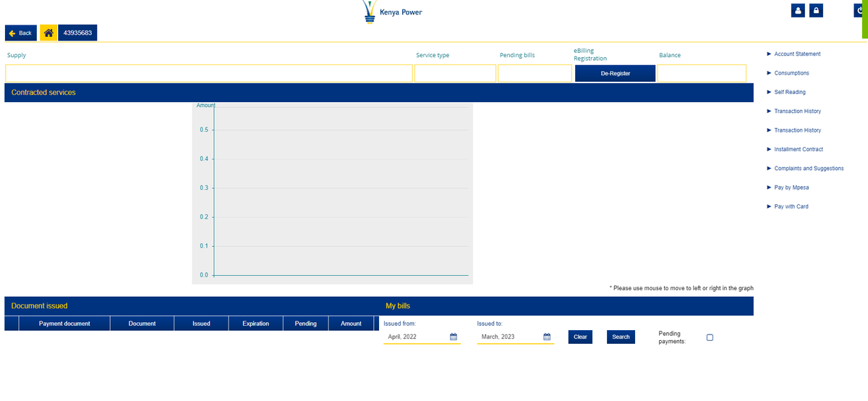Expand arrow next to Complaints and Suggestions
Screen dimensions: 868x401
pyautogui.click(x=768, y=169)
